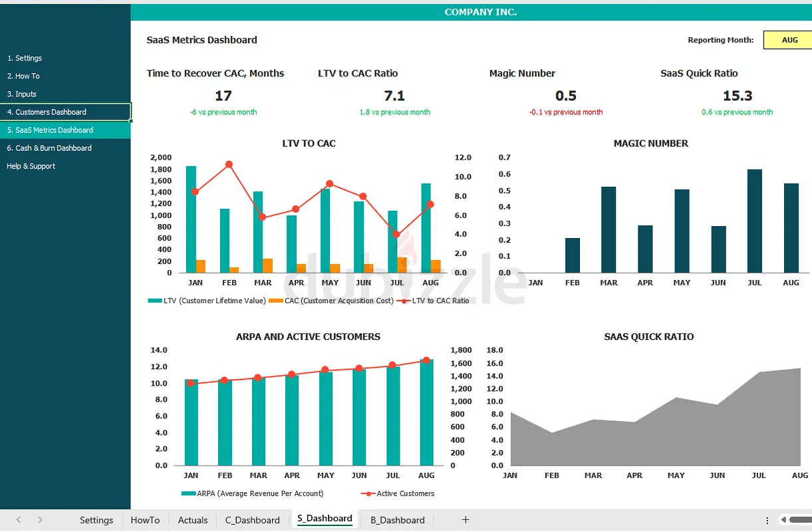
Task: Select the Actuals sheet tab
Action: tap(193, 520)
